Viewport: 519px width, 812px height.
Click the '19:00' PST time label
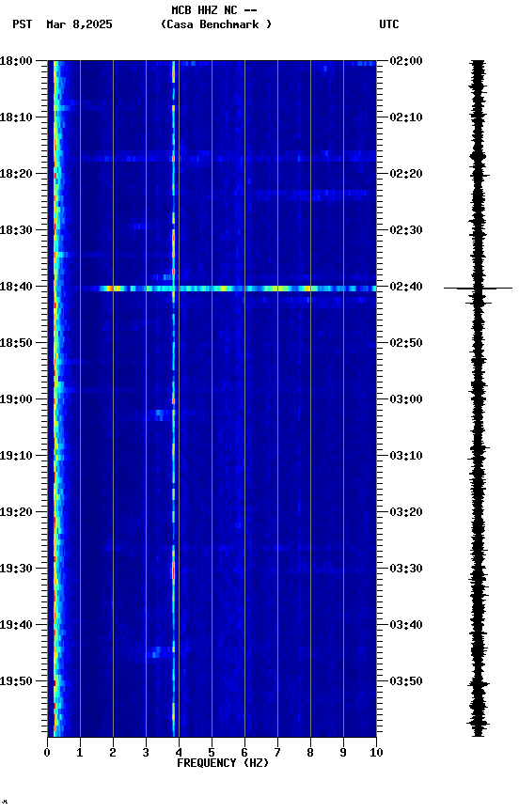(16, 399)
